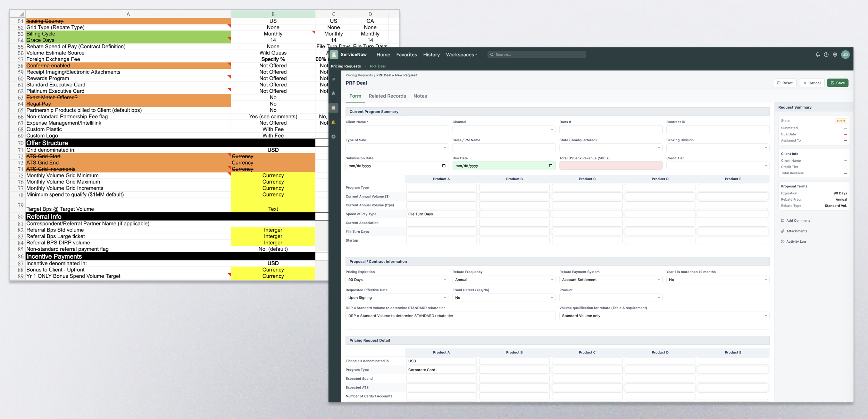Click the grid icon in the left sidebar
The image size is (868, 419).
click(333, 79)
